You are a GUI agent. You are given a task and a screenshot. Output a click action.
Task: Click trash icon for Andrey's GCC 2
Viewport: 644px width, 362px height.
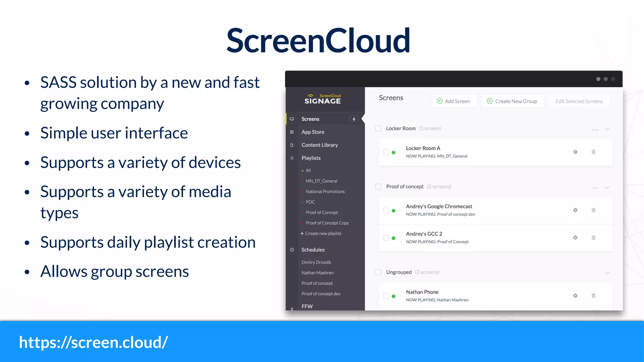point(593,238)
